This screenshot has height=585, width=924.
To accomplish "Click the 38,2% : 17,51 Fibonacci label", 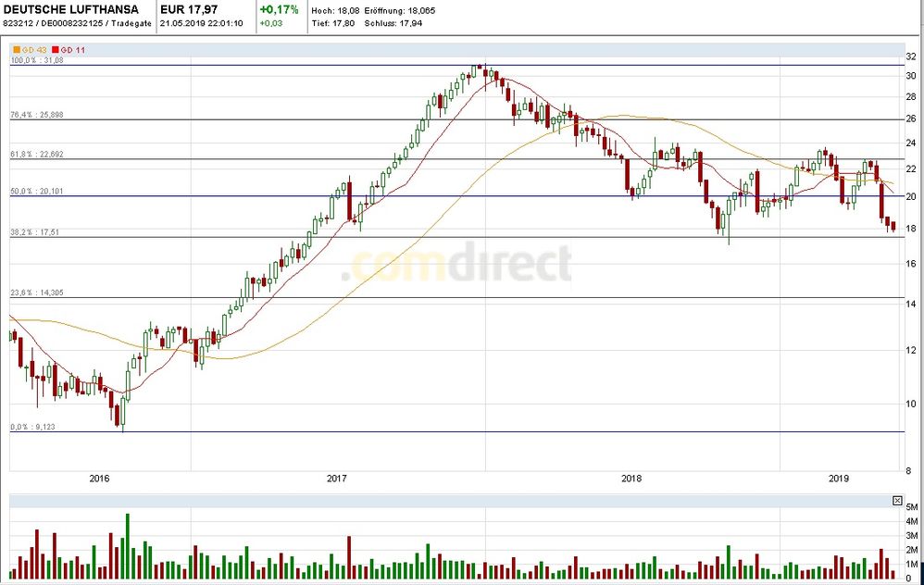I will coord(35,232).
